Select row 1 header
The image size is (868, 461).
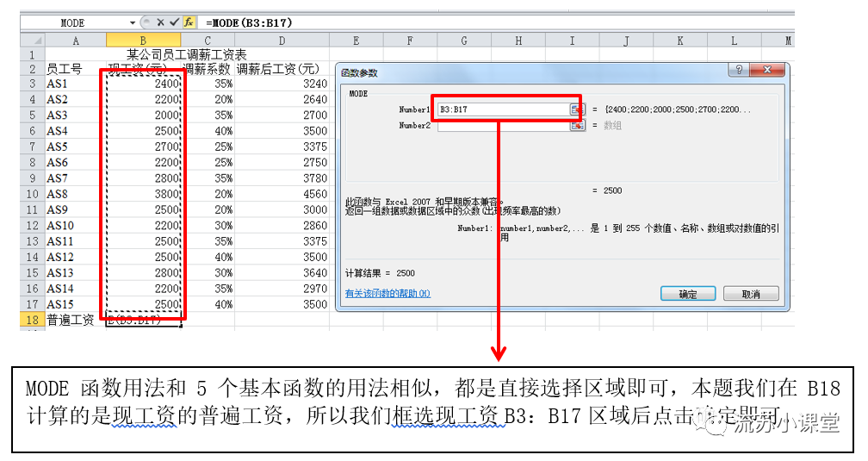(x=33, y=54)
